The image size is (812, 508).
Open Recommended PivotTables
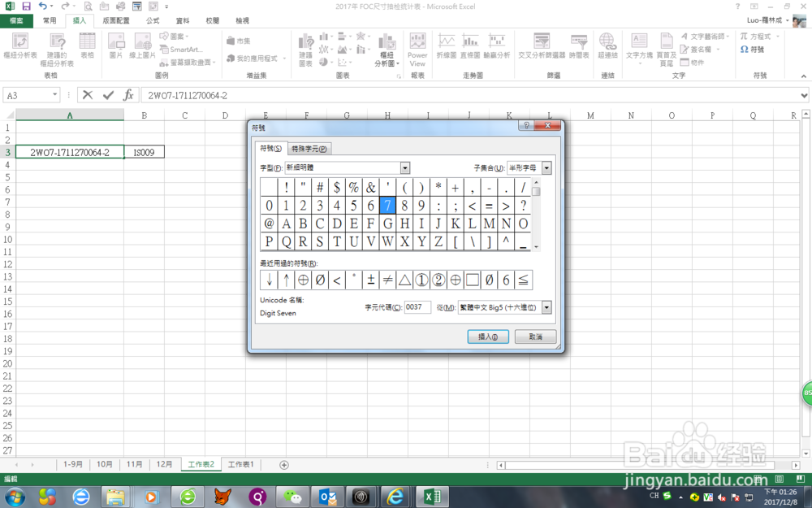pos(57,49)
